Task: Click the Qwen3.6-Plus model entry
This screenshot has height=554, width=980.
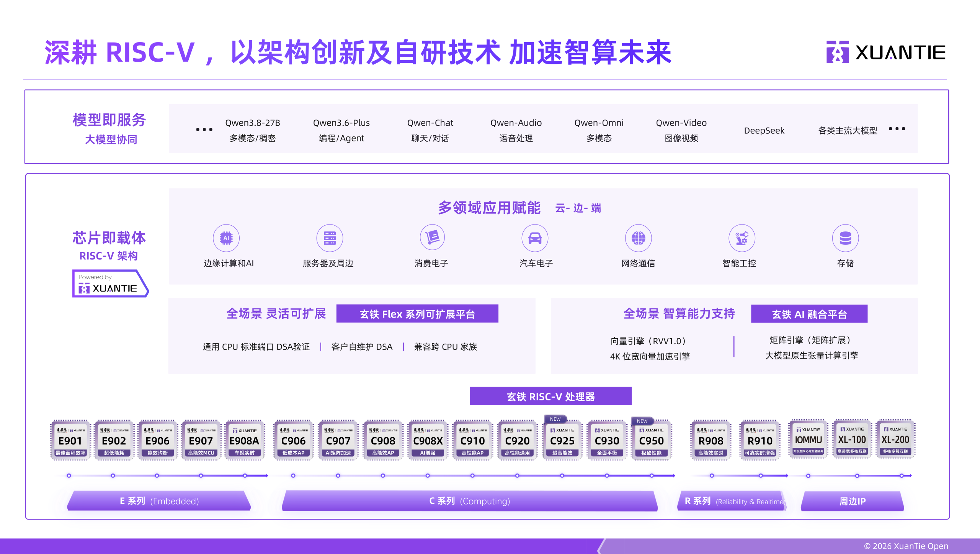Action: tap(341, 130)
